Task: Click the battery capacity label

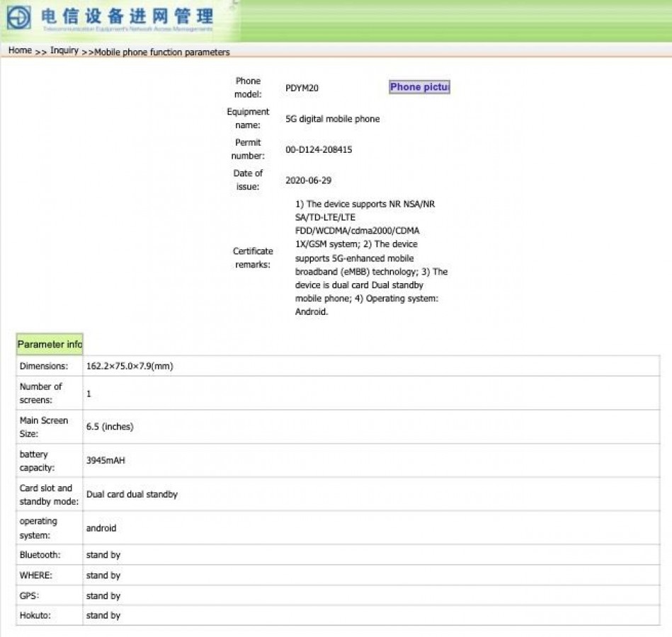Action: [37, 461]
